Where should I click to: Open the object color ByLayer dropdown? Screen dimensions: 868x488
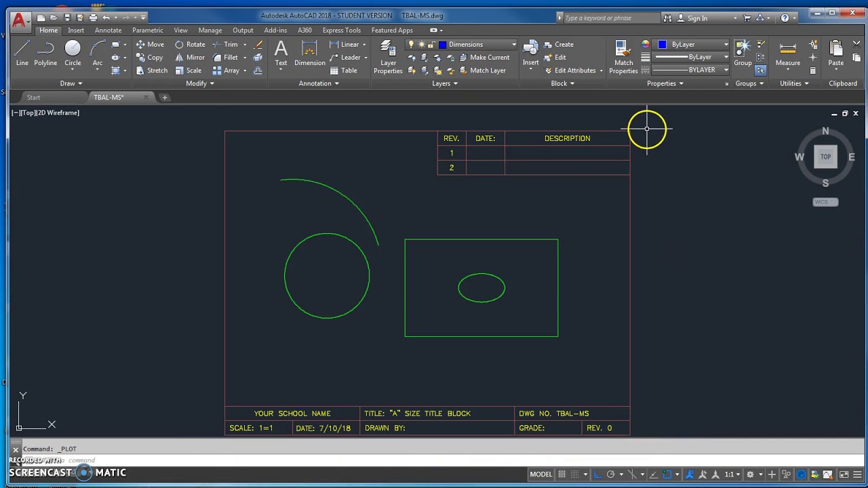[726, 45]
